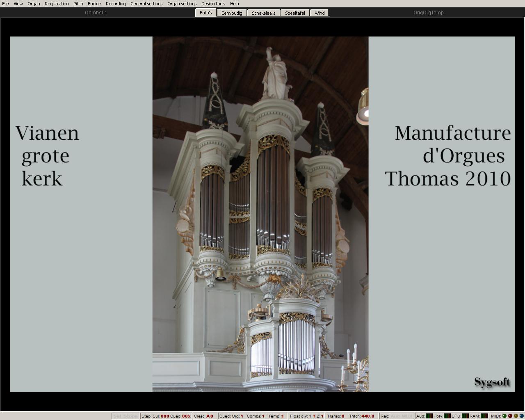This screenshot has width=525, height=420.
Task: Click the Aud audio level meter
Action: [429, 416]
